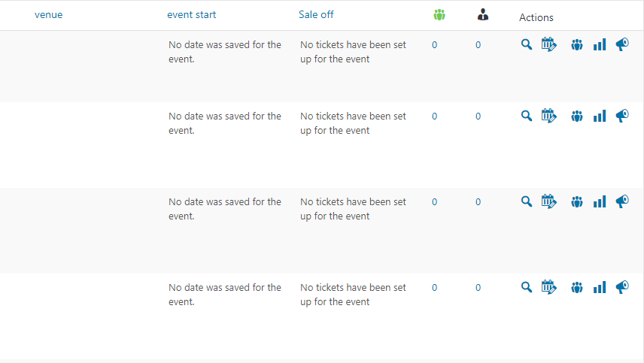This screenshot has width=644, height=363.
Task: Click magnifier icon in third row
Action: pyautogui.click(x=527, y=201)
